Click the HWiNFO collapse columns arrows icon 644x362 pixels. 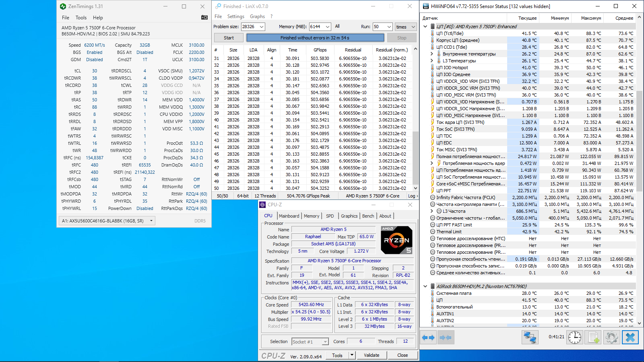446,337
